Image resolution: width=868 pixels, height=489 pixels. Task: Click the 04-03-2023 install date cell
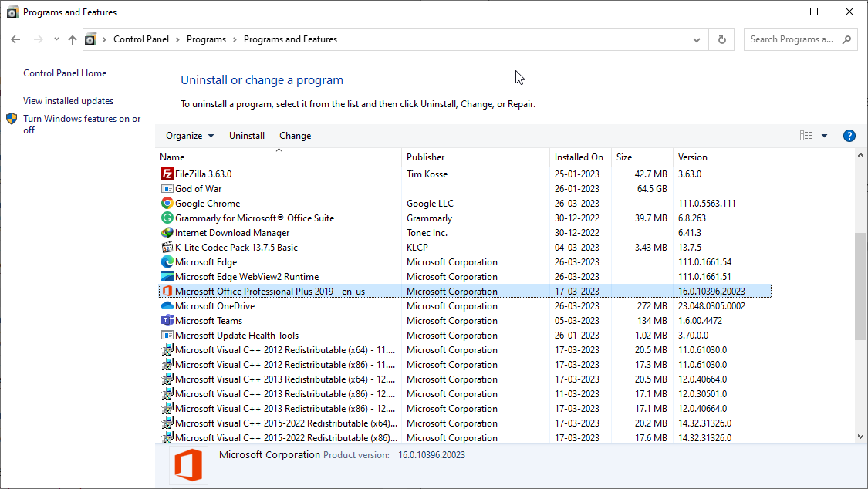(577, 248)
